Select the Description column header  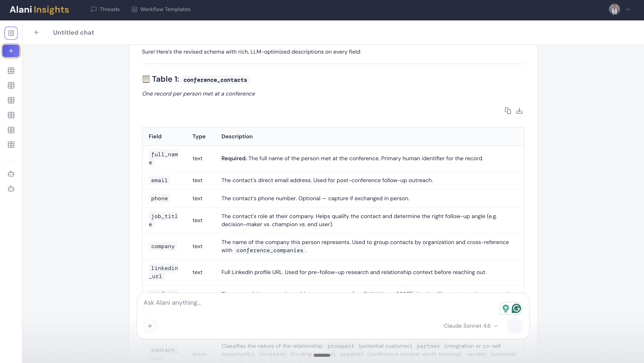[x=237, y=136]
